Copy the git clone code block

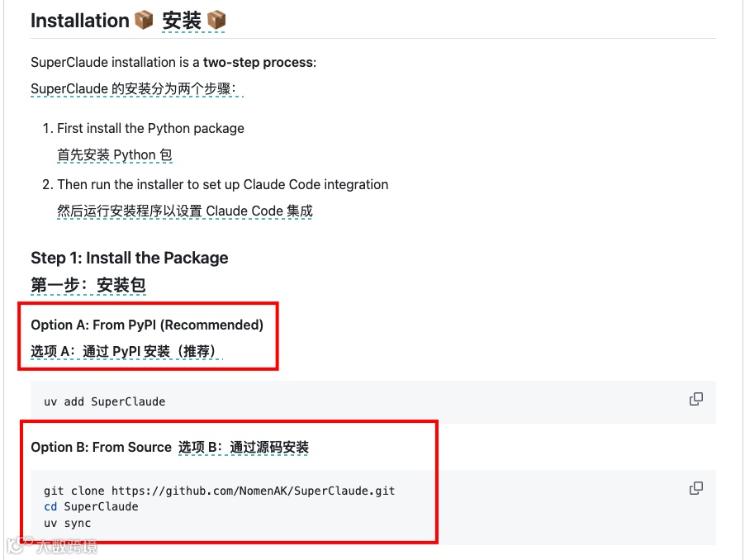[x=696, y=488]
